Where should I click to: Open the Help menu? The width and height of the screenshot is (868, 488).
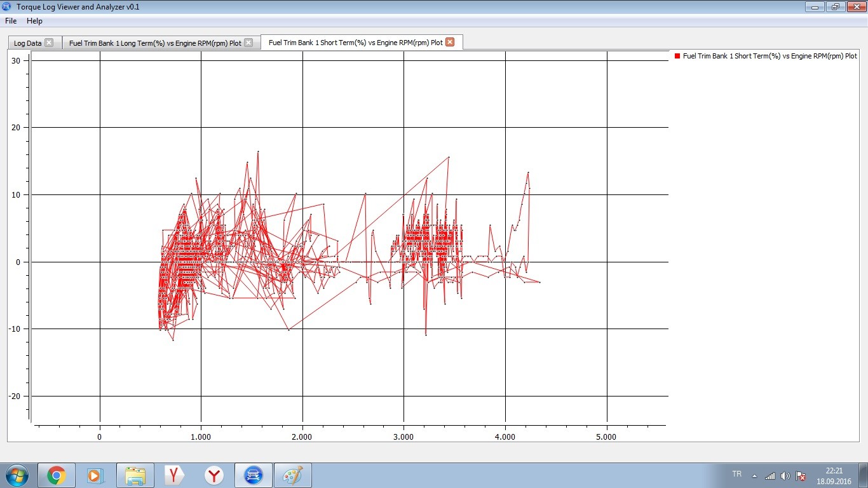pos(34,21)
